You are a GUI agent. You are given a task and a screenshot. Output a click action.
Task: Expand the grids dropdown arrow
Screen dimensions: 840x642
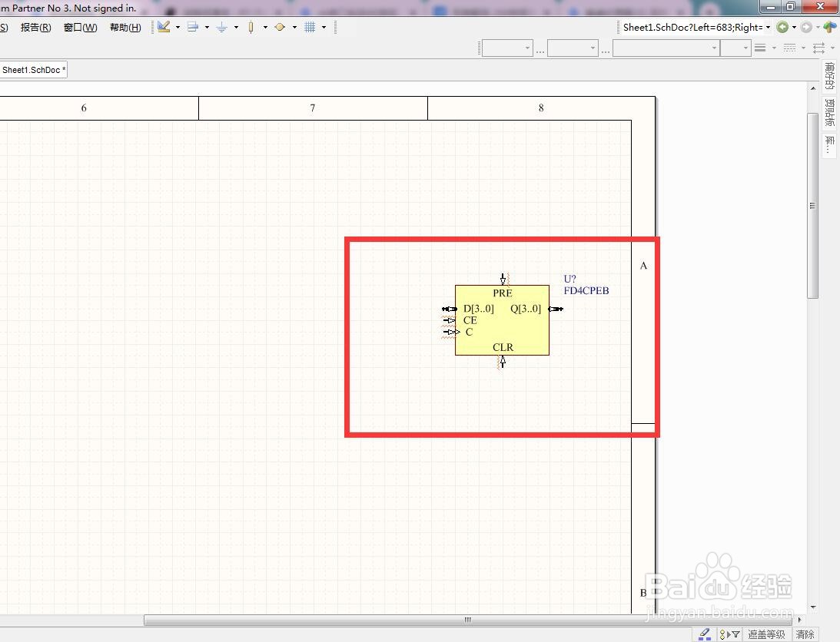click(x=324, y=27)
